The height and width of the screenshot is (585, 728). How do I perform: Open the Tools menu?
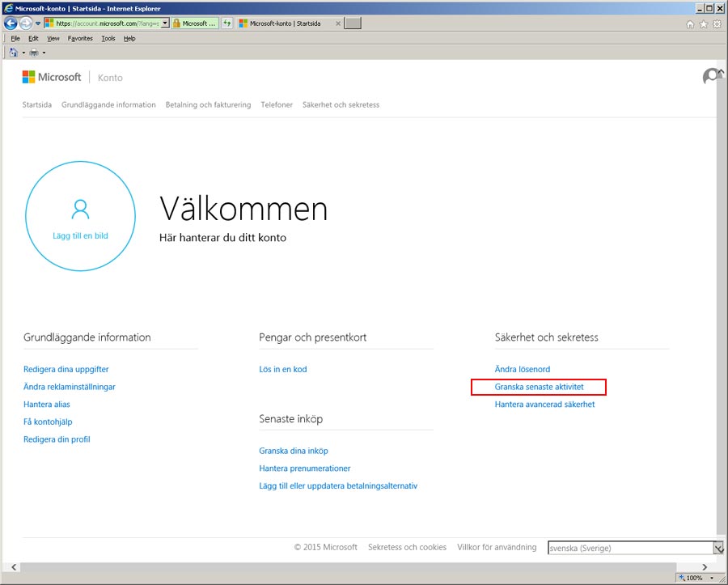pos(108,39)
